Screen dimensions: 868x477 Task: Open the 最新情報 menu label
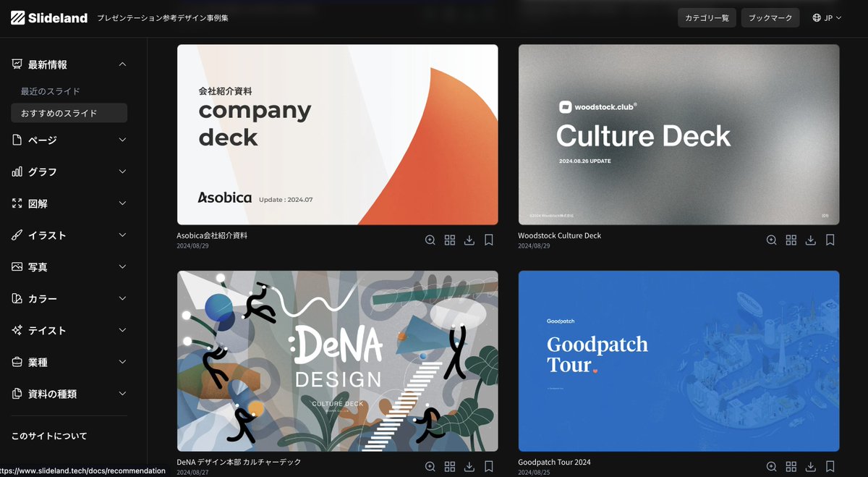click(48, 64)
